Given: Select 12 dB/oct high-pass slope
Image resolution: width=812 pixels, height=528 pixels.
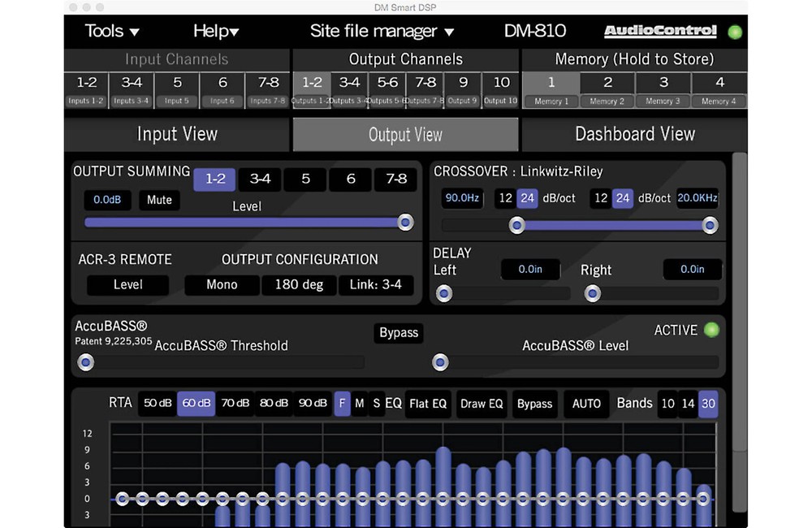Looking at the screenshot, I should point(505,198).
